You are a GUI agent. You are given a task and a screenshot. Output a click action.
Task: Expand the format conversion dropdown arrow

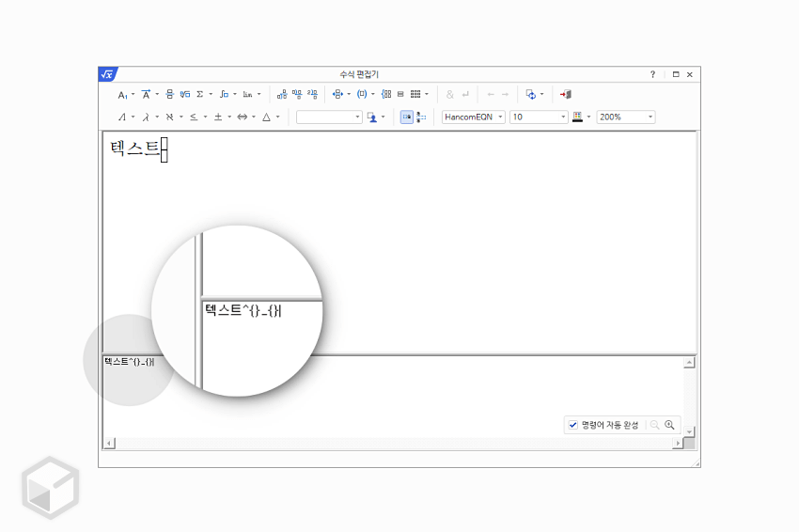tap(541, 94)
